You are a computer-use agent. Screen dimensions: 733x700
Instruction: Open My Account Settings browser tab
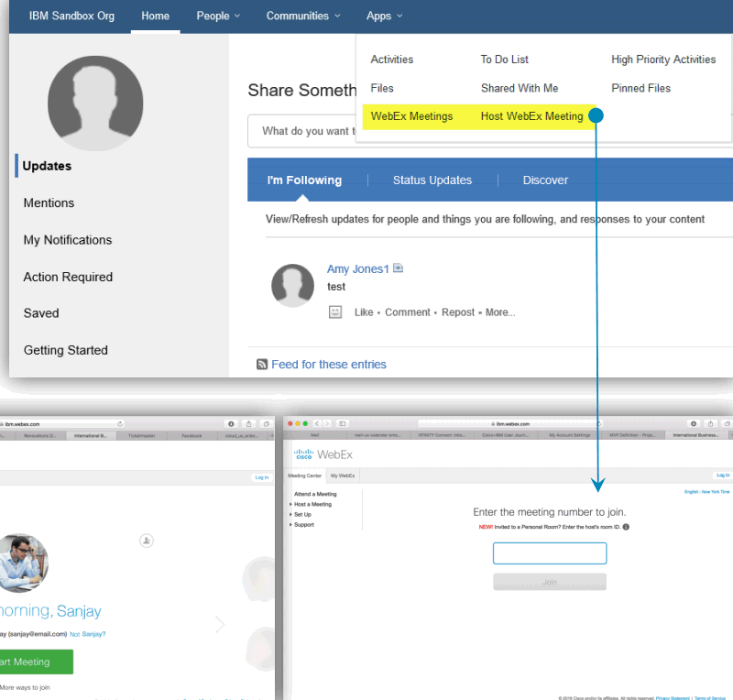[x=569, y=435]
